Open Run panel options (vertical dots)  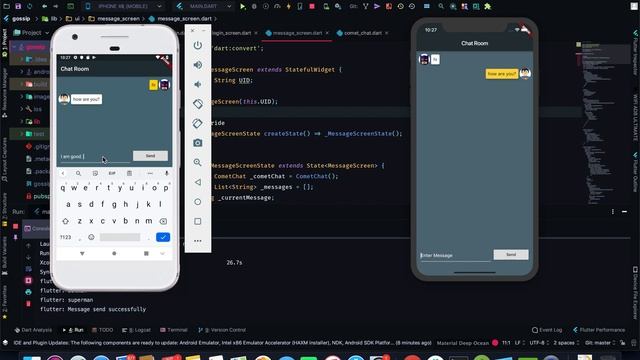tap(613, 211)
